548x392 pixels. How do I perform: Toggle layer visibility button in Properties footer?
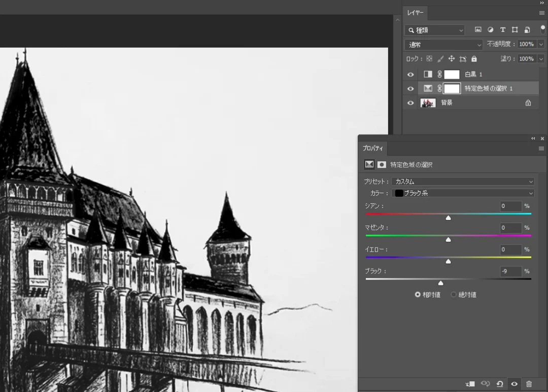click(514, 384)
